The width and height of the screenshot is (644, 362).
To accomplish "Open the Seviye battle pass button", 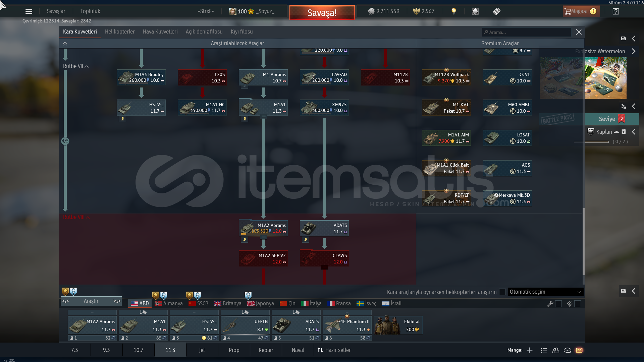I will 612,119.
